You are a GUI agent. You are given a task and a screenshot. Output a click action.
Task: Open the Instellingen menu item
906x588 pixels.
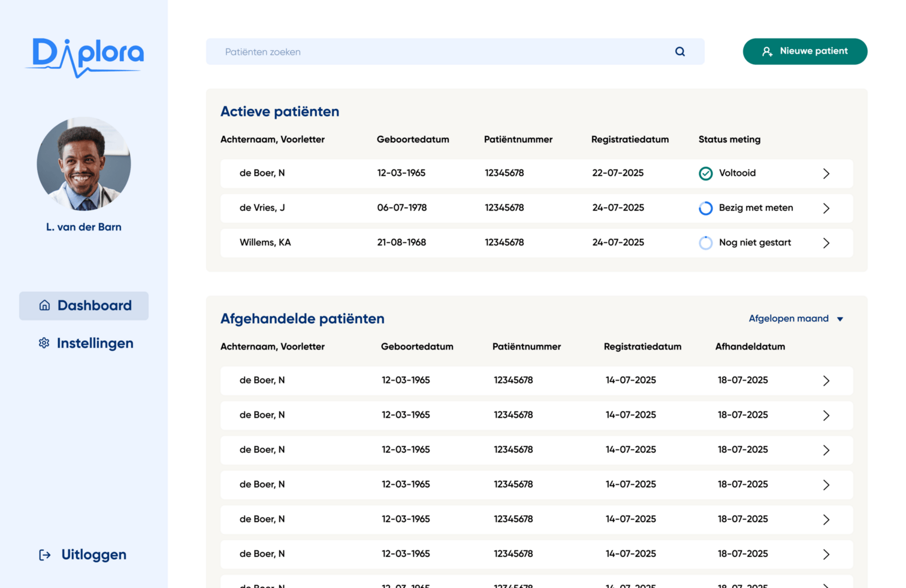[95, 343]
